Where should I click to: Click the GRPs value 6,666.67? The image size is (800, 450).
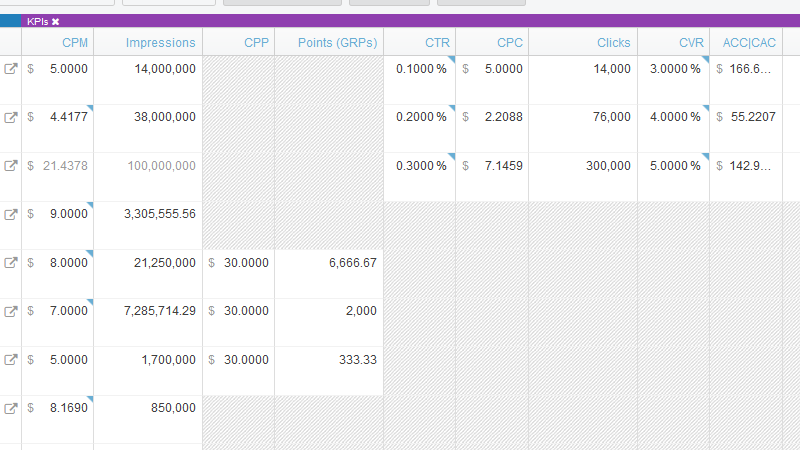coord(353,263)
